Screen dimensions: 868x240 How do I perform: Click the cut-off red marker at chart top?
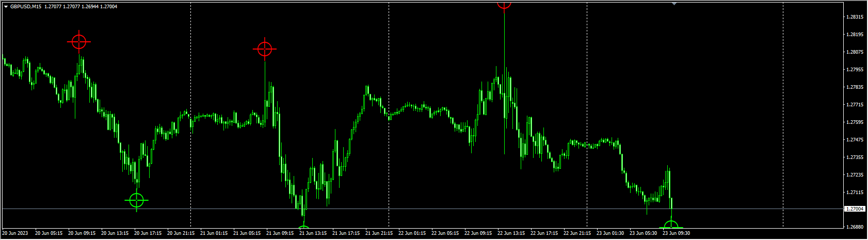tap(504, 4)
